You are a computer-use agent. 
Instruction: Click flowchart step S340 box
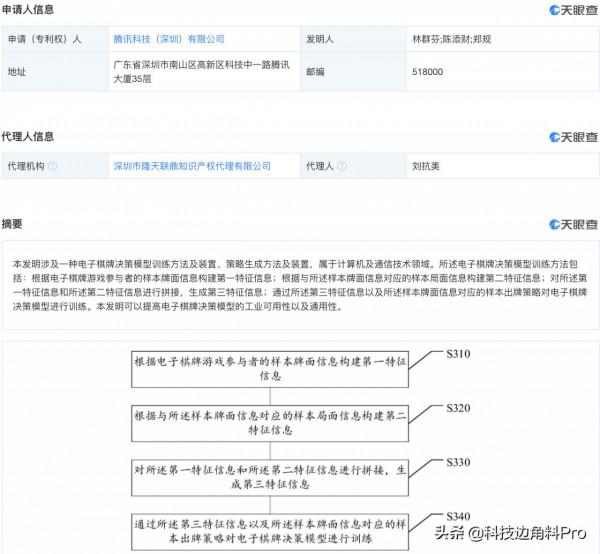(x=270, y=532)
